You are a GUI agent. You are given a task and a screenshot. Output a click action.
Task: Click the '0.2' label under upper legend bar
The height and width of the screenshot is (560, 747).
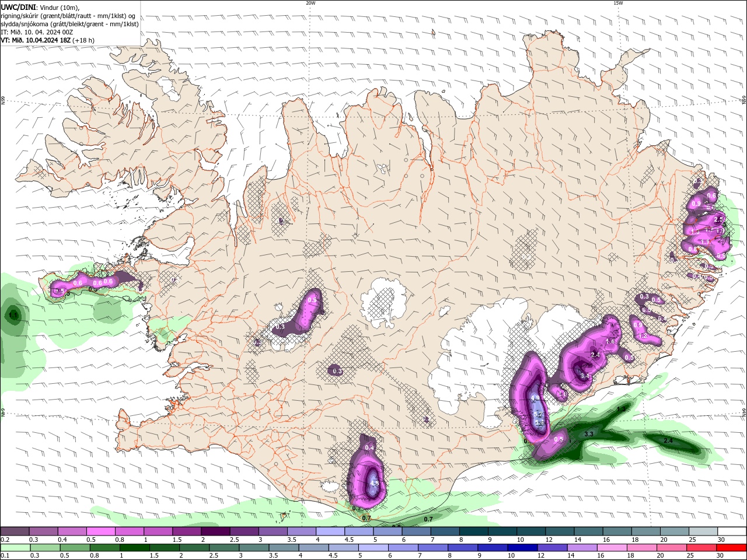pyautogui.click(x=5, y=540)
